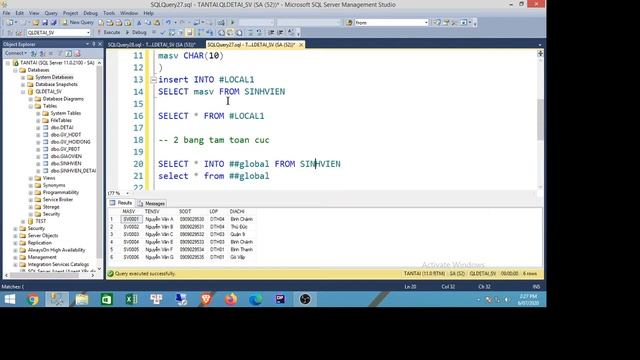Click the Debug button
640x360 pixels.
click(x=136, y=32)
